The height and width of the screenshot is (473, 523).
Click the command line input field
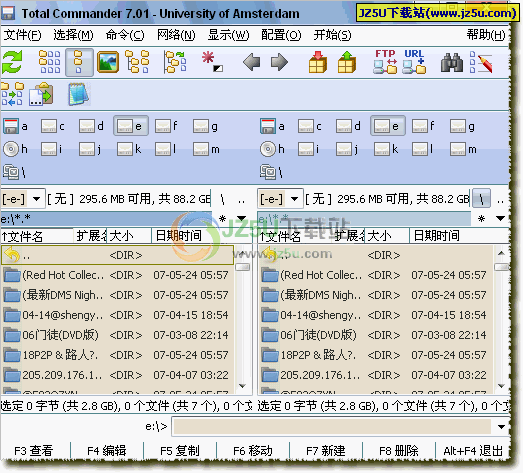coord(332,427)
